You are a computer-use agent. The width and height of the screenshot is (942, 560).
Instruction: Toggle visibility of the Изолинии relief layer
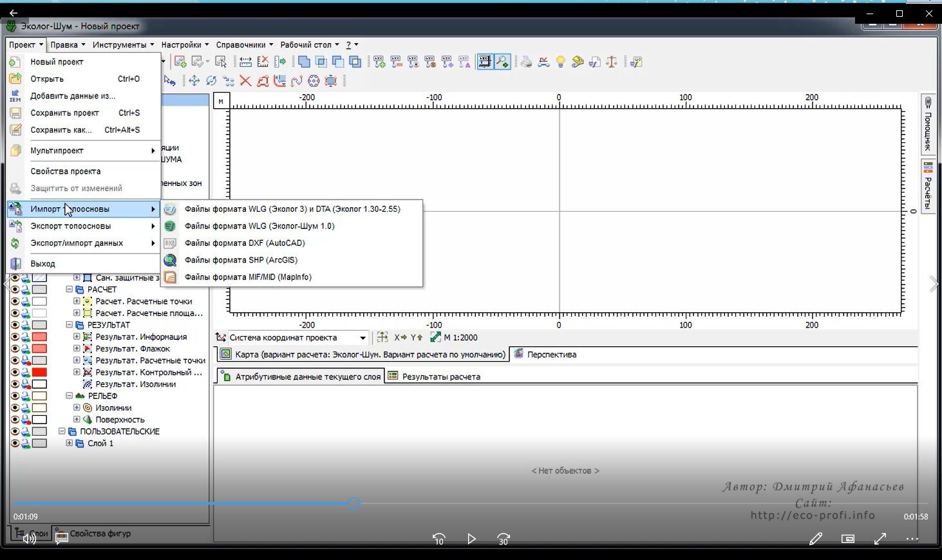tap(15, 408)
